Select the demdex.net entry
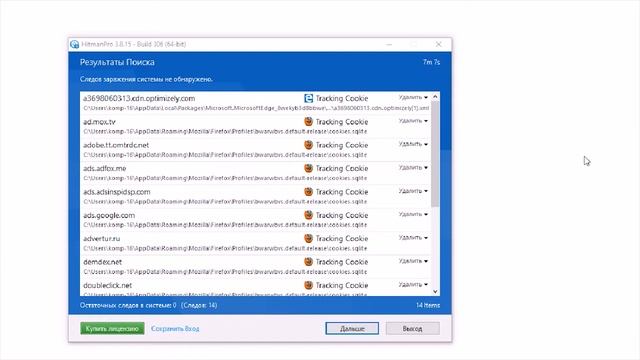The height and width of the screenshot is (360, 640). point(256,266)
